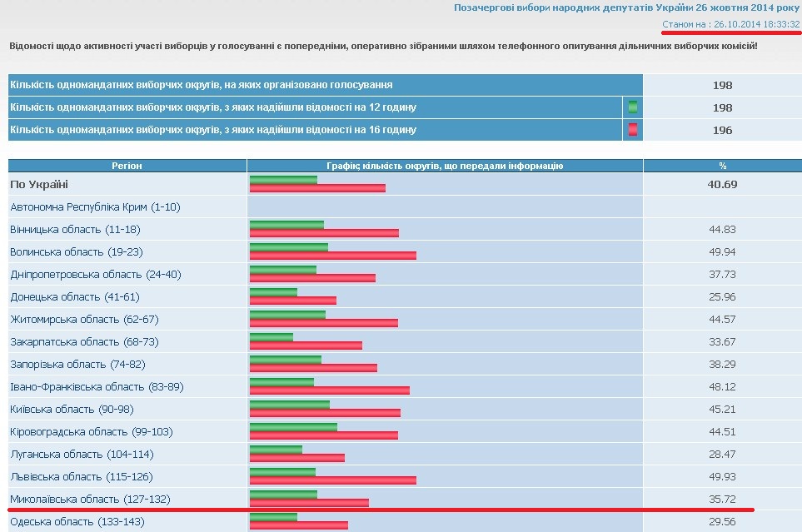Click the green 12-hour legend icon

[x=633, y=107]
